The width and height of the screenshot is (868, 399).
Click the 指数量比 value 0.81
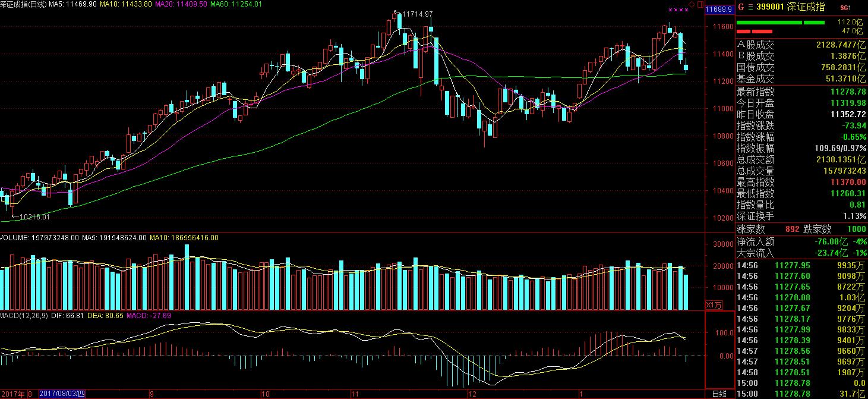tap(857, 205)
